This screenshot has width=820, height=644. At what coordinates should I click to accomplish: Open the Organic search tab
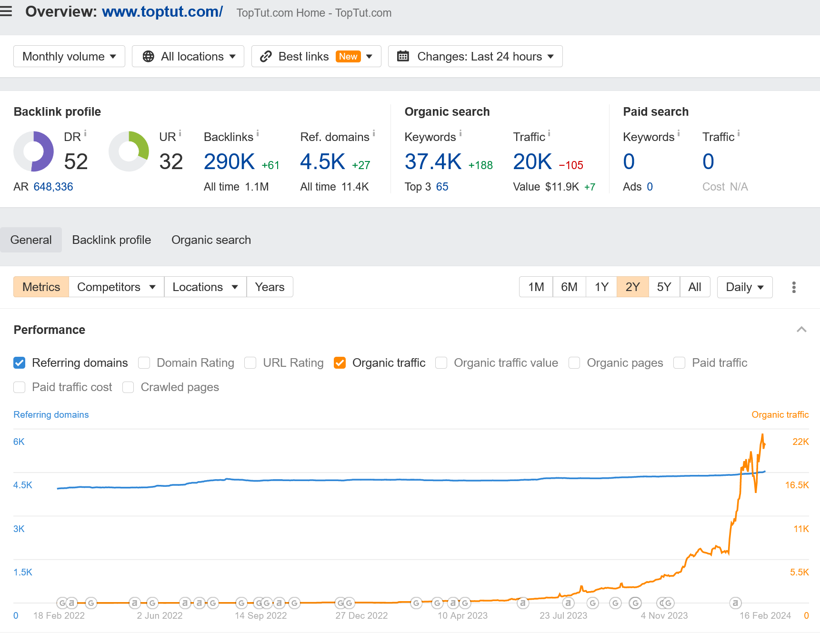click(211, 240)
